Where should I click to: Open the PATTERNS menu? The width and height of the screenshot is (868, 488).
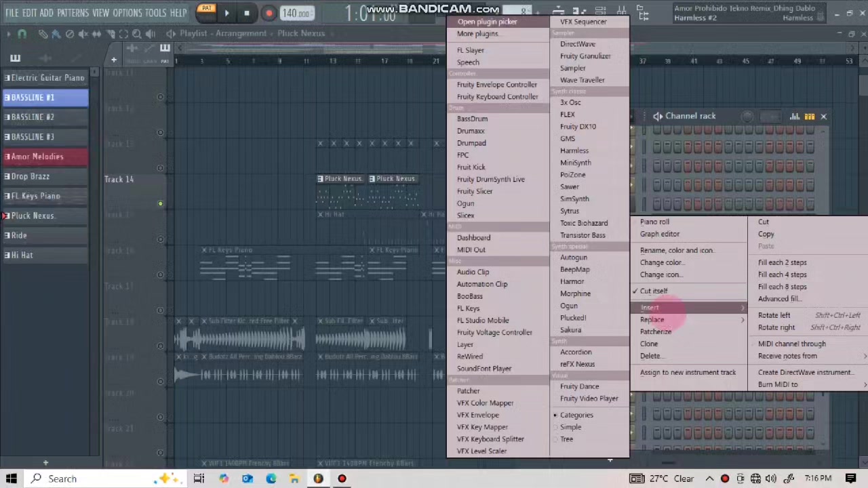coord(73,13)
